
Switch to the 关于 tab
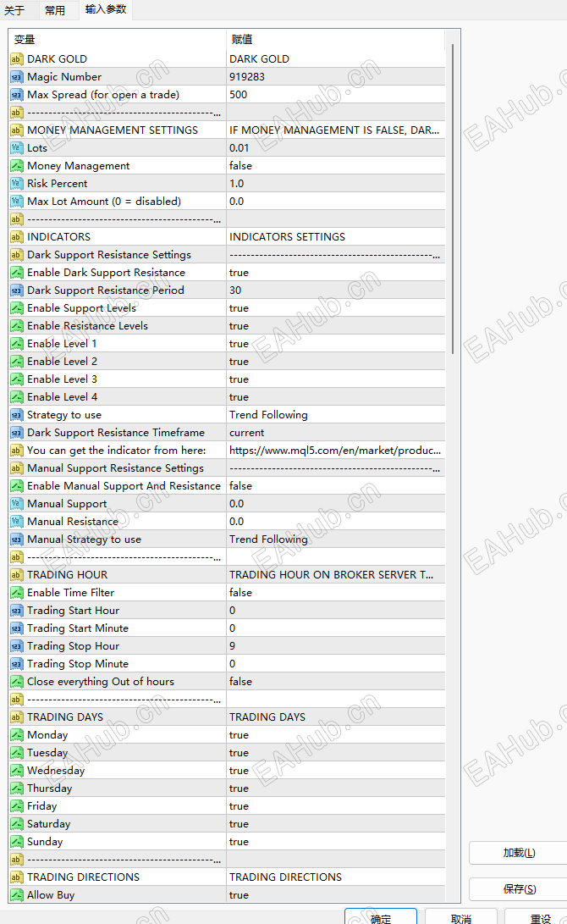pyautogui.click(x=14, y=10)
